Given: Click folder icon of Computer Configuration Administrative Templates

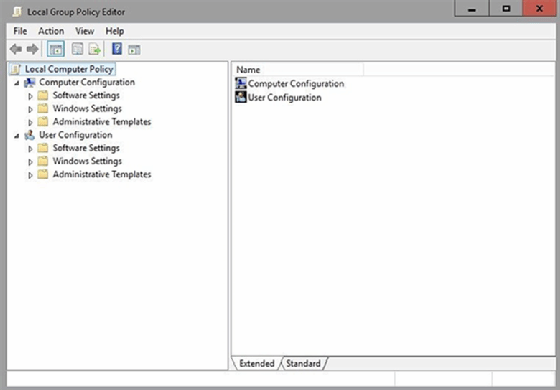Looking at the screenshot, I should point(43,121).
